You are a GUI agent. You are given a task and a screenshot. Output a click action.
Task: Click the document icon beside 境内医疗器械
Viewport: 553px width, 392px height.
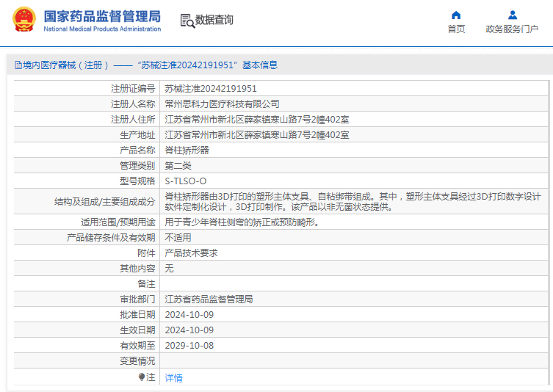[18, 65]
